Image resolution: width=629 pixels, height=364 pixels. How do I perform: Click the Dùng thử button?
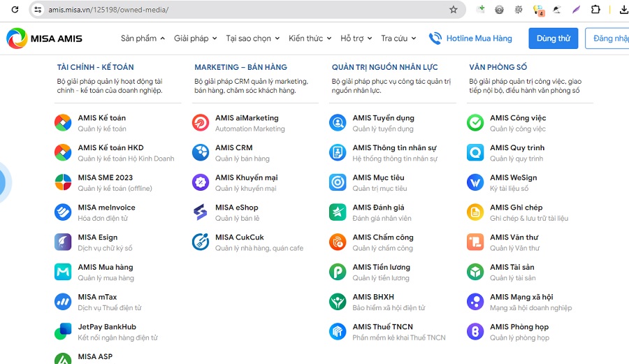(x=554, y=38)
